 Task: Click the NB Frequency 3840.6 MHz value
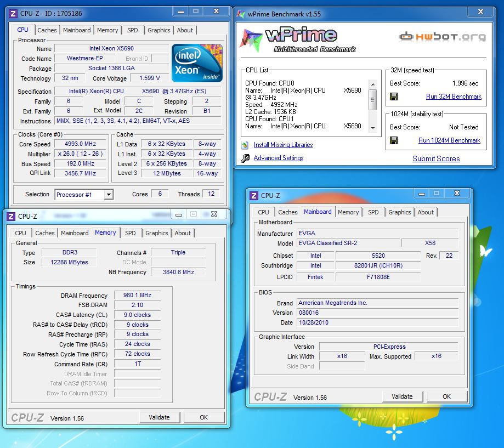point(178,272)
